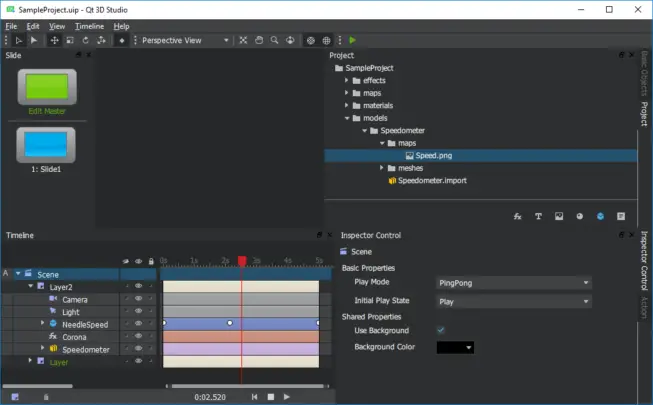This screenshot has width=653, height=405.
Task: Select the middle NeedleSpeed keyframe
Action: pos(230,323)
